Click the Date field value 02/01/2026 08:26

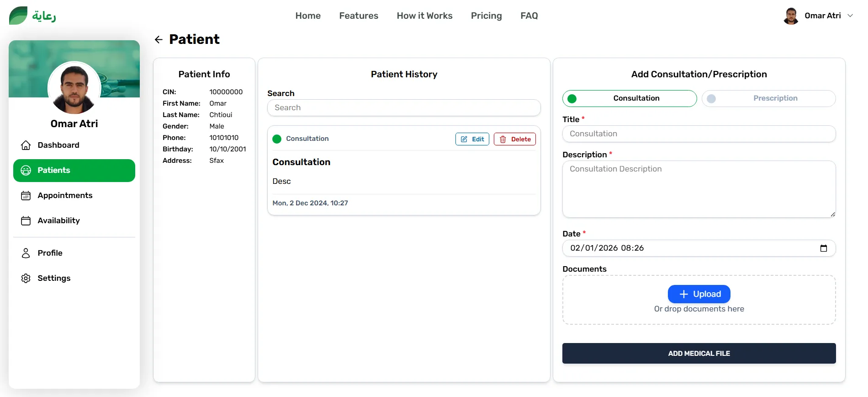607,248
